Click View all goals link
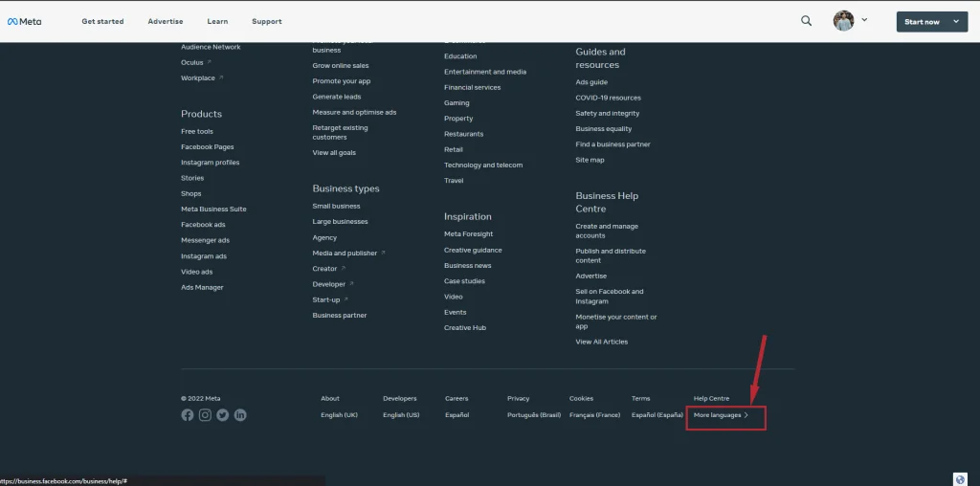 pyautogui.click(x=334, y=152)
